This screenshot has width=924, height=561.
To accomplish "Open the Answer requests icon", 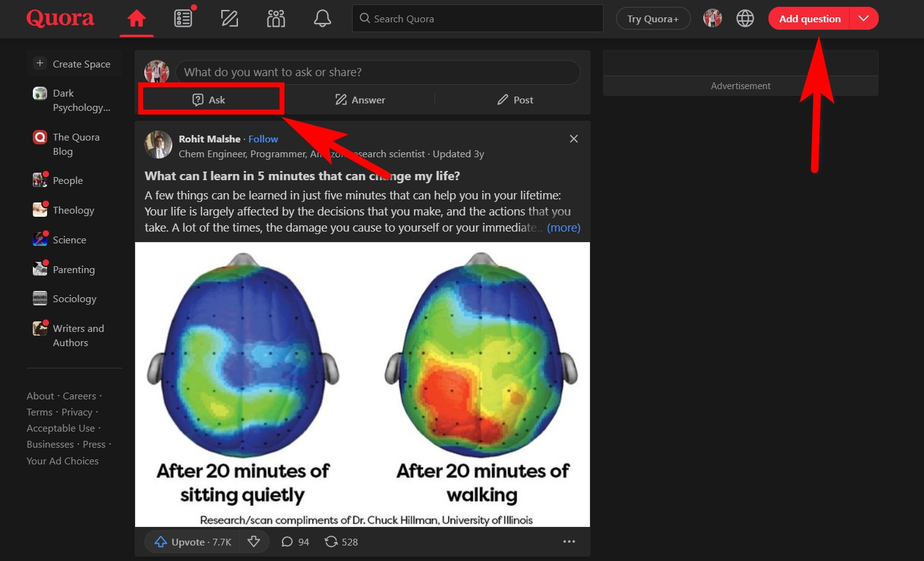I will (x=229, y=19).
